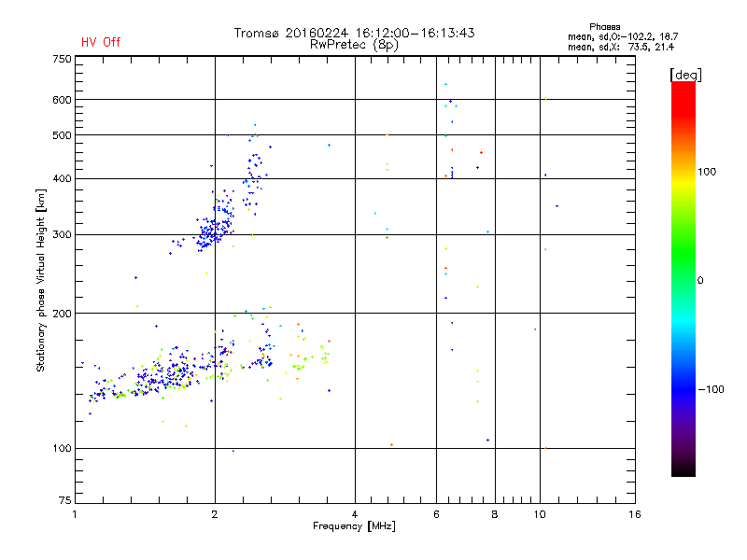
Task: Click the '[deg]' colorbar unit label
Action: click(685, 75)
